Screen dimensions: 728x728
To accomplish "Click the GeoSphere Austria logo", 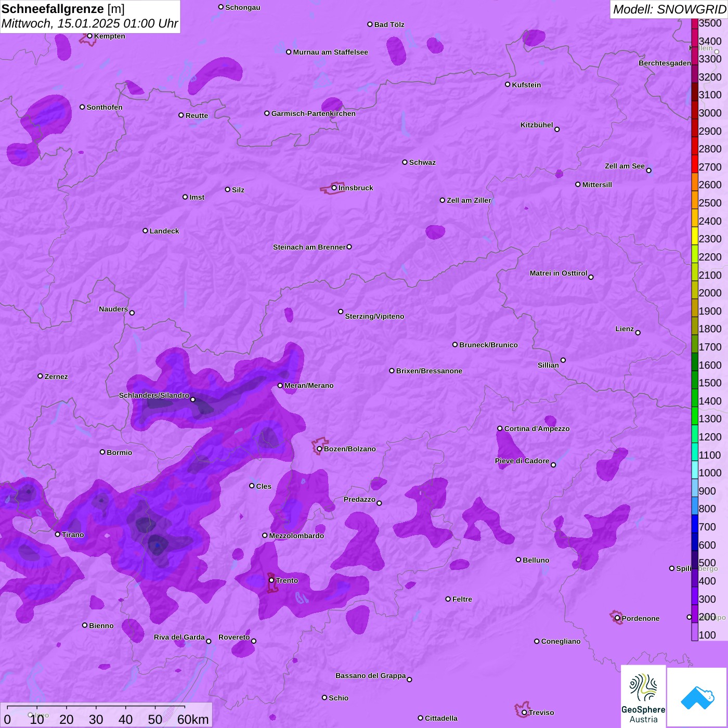I will point(643,696).
